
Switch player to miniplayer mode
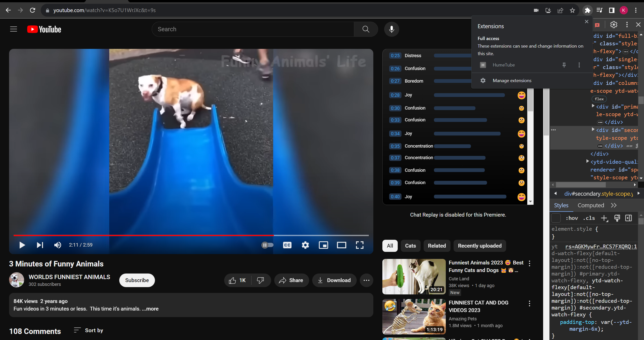point(323,245)
